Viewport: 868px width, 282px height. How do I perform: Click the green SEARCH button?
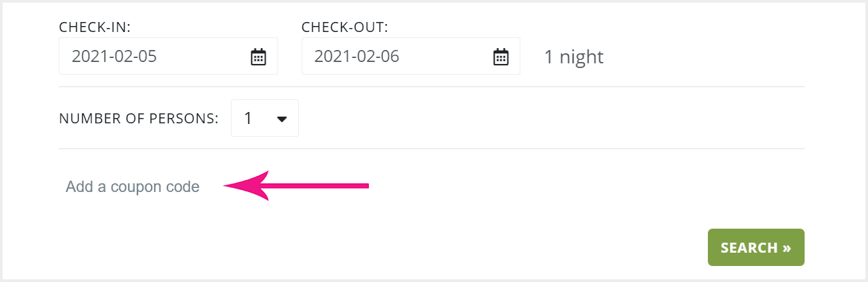(756, 247)
